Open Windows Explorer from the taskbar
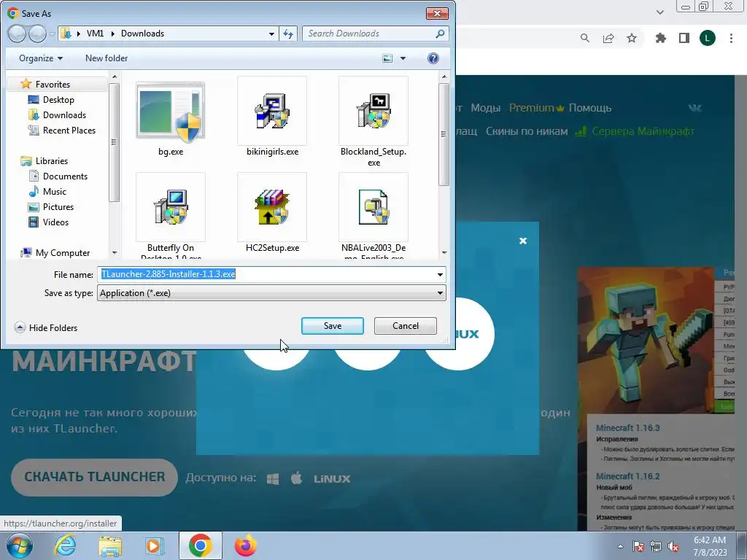The width and height of the screenshot is (747, 560). pyautogui.click(x=110, y=545)
